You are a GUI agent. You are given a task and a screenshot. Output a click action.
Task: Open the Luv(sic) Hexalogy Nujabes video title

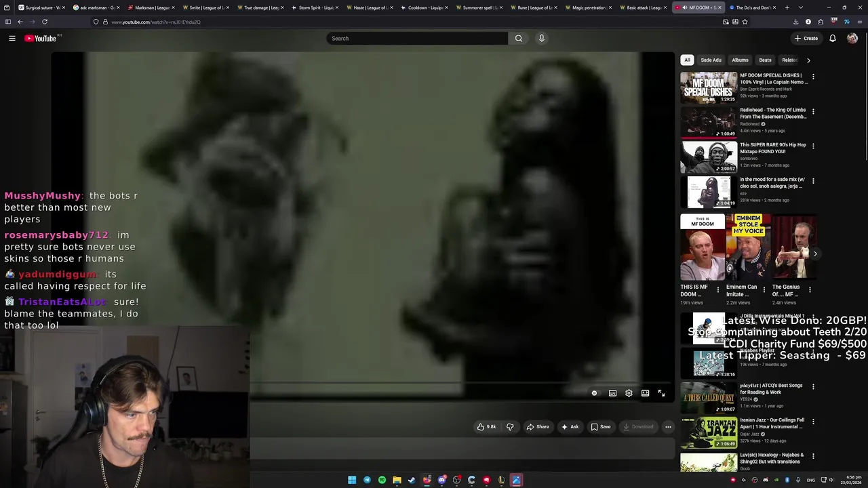pyautogui.click(x=772, y=458)
